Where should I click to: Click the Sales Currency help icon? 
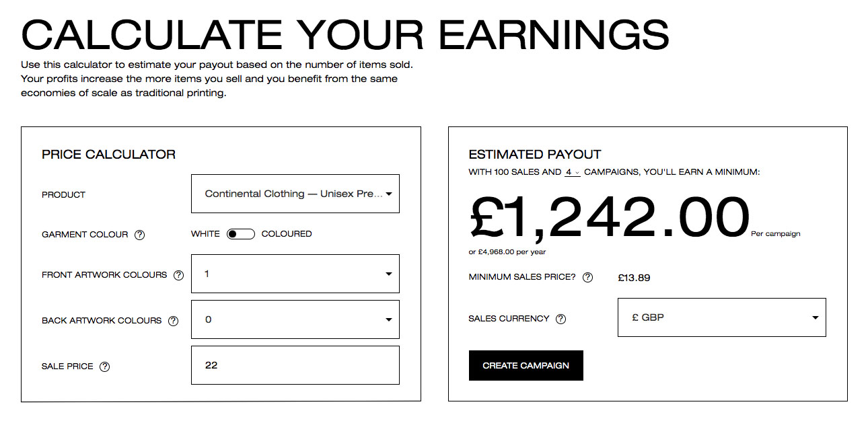tap(560, 319)
